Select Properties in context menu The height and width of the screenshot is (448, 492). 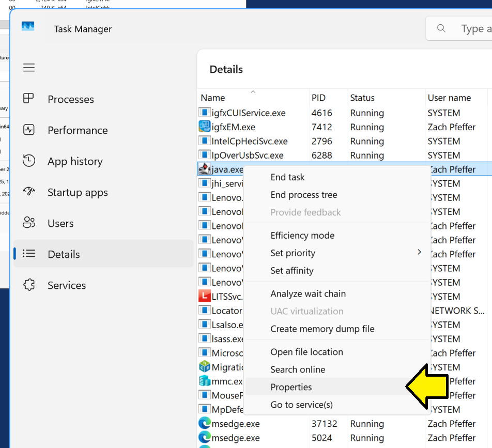click(x=291, y=387)
